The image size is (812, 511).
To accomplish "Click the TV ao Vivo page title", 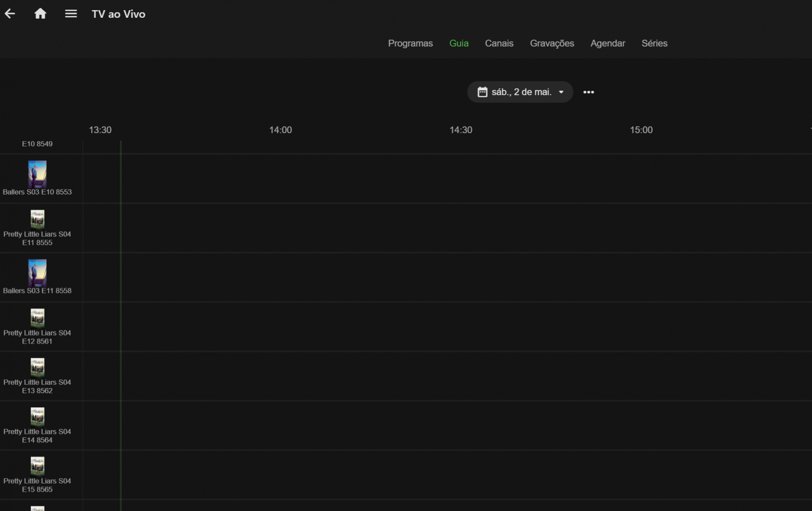I will [118, 14].
